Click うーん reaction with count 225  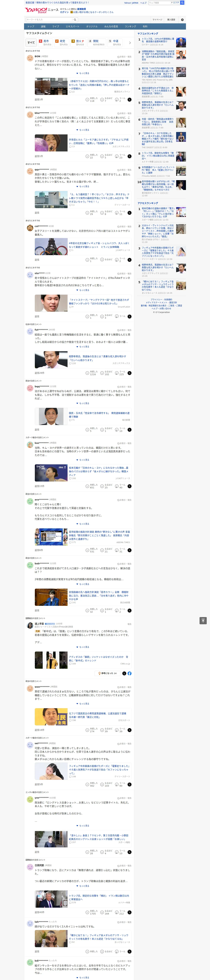120,373
